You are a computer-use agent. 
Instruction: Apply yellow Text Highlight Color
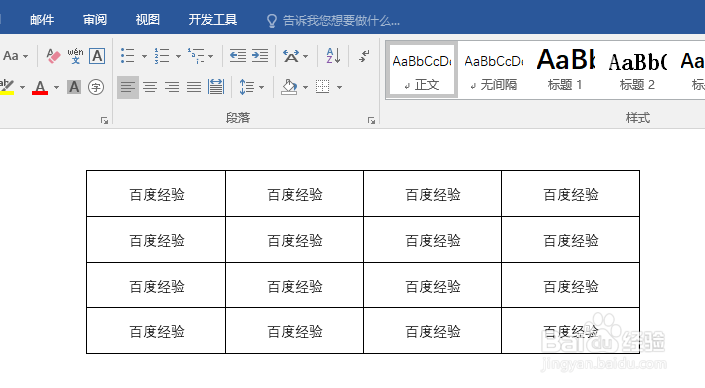point(7,87)
